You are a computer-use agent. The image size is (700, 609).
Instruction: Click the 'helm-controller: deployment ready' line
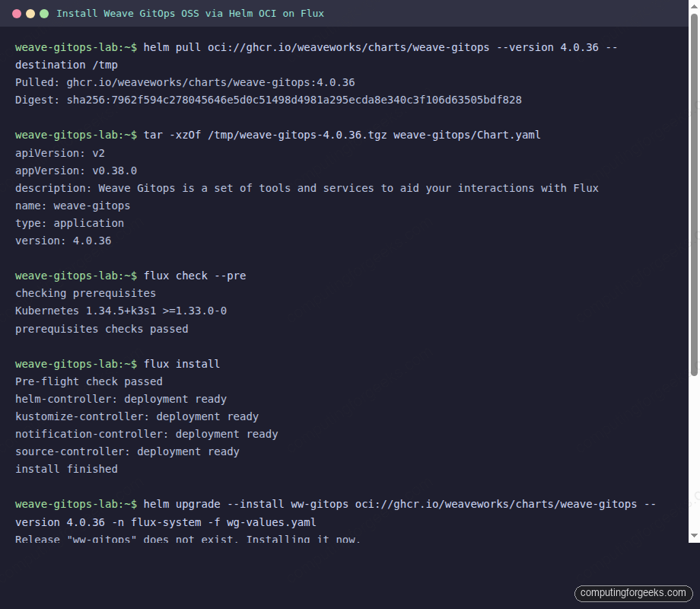pyautogui.click(x=121, y=399)
